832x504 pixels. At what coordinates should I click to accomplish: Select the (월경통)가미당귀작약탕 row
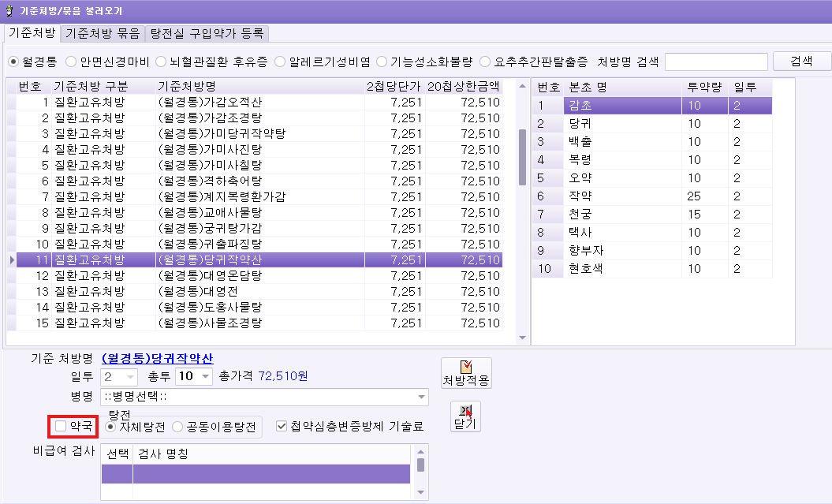259,134
